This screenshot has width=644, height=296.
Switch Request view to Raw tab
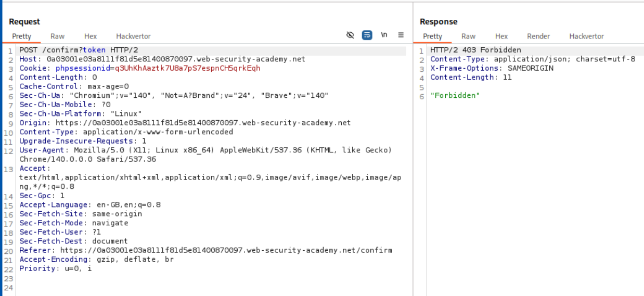(57, 36)
